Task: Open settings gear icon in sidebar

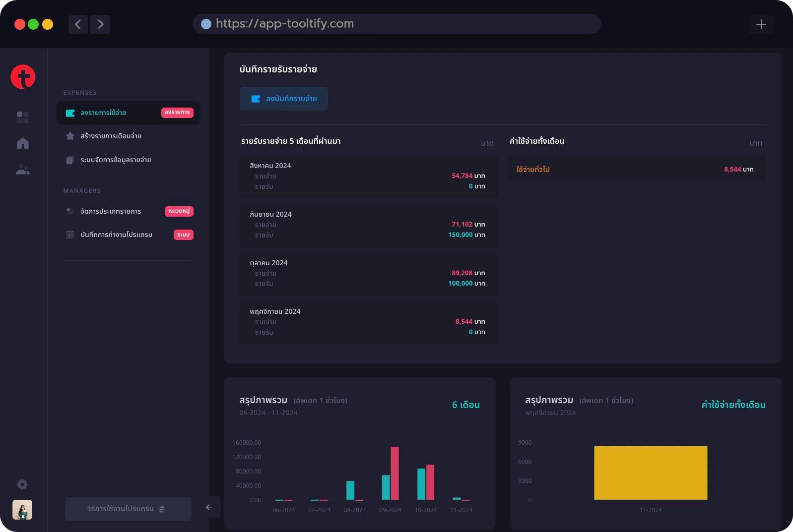Action: point(22,484)
